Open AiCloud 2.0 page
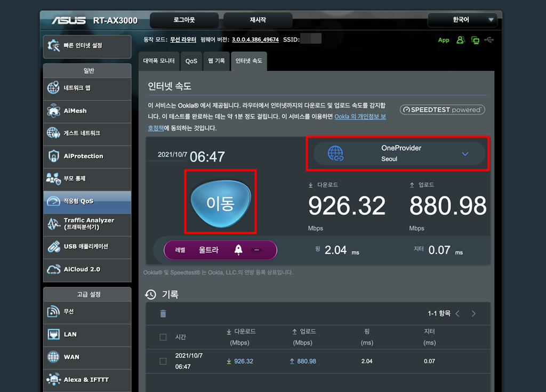This screenshot has height=392, width=546. [x=87, y=269]
